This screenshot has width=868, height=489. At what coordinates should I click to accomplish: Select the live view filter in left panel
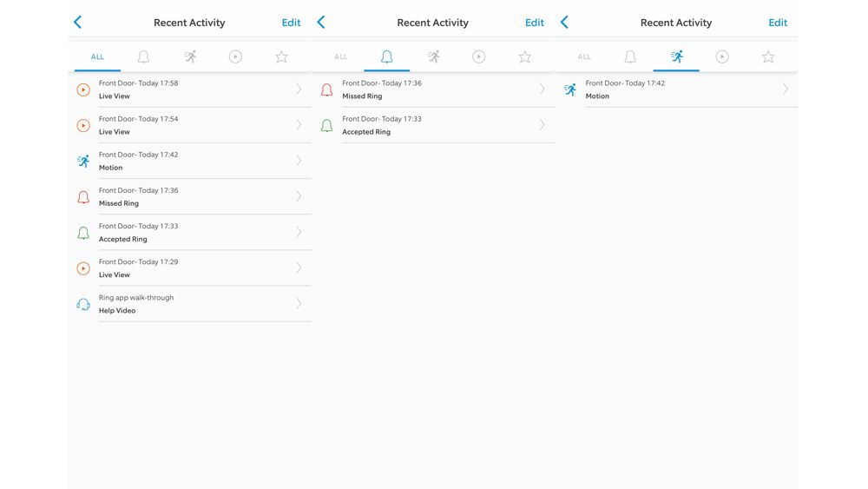[x=235, y=56]
